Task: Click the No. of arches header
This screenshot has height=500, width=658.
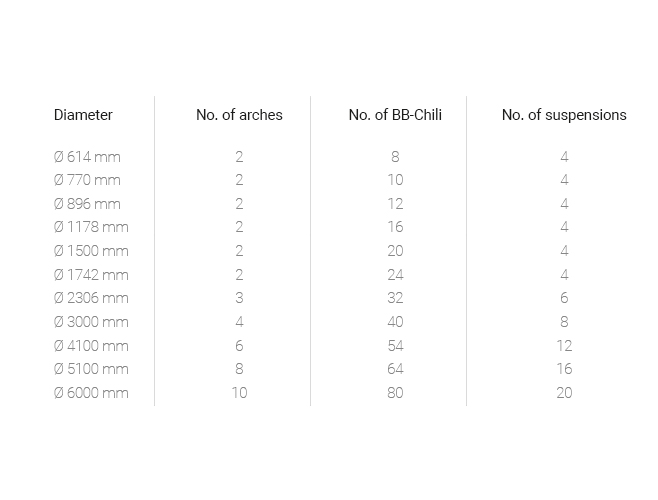Action: (239, 115)
